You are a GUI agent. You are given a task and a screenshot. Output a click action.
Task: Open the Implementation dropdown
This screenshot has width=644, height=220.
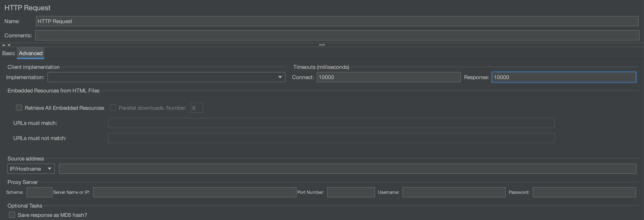coord(166,77)
